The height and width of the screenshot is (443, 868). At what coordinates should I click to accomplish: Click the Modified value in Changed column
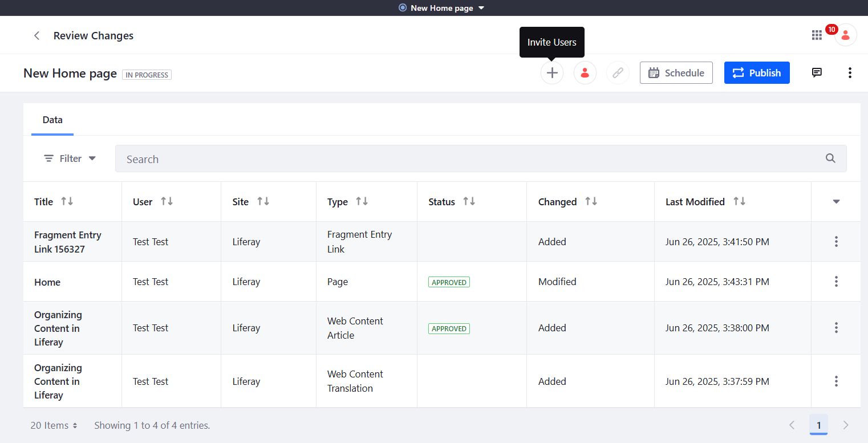[557, 282]
